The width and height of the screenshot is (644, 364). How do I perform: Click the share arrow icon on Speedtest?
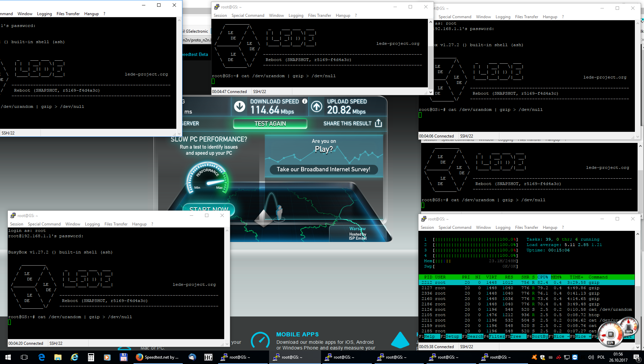point(378,123)
